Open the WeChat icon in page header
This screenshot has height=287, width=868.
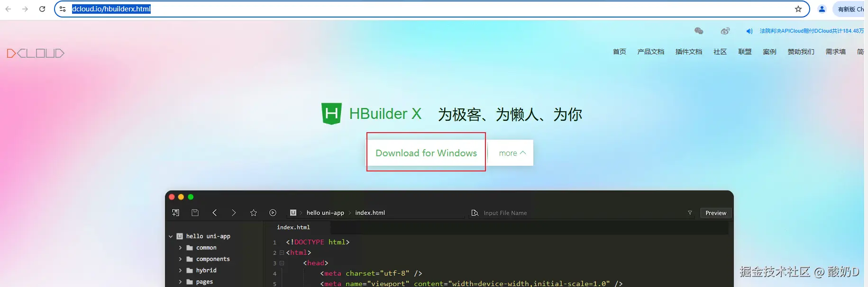(699, 31)
